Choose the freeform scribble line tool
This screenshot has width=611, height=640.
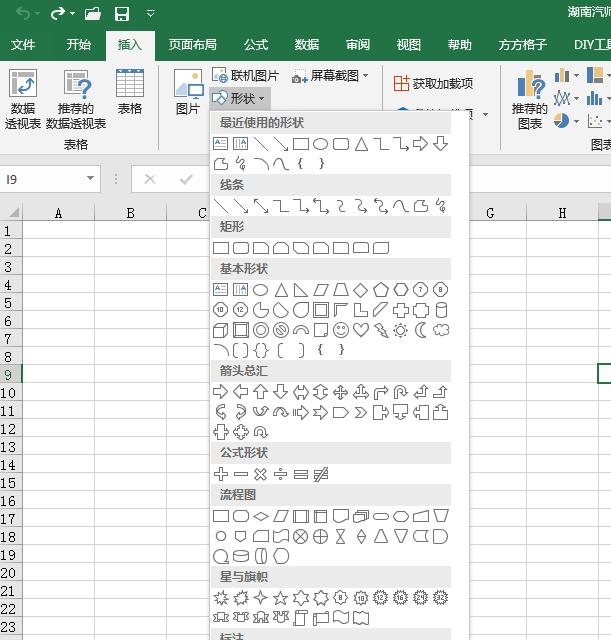(x=441, y=206)
